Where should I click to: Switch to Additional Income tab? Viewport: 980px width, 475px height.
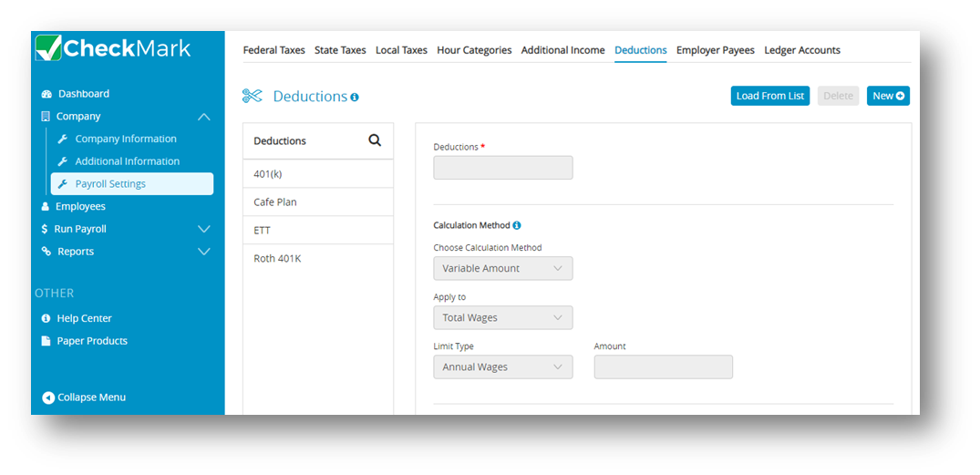[x=563, y=50]
